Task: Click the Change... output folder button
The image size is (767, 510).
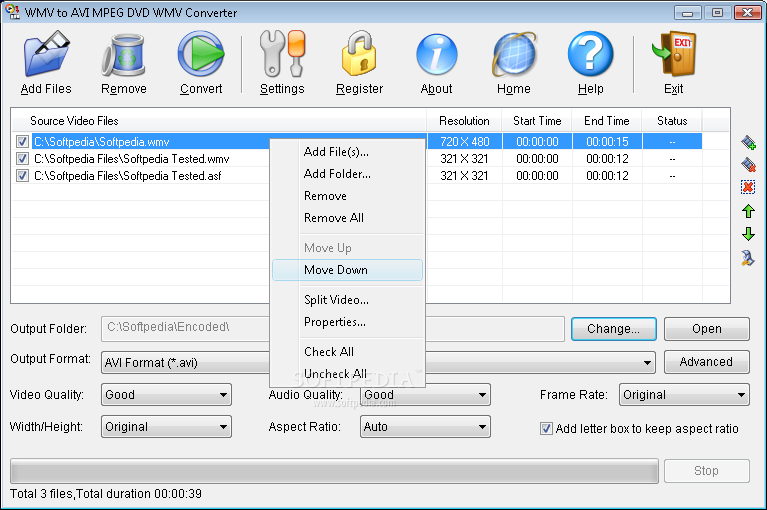Action: [613, 329]
